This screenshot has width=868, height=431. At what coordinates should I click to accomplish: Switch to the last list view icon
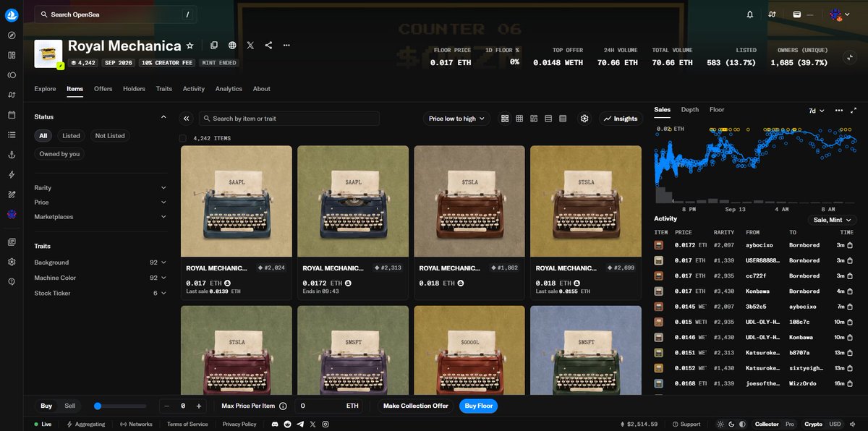click(563, 119)
